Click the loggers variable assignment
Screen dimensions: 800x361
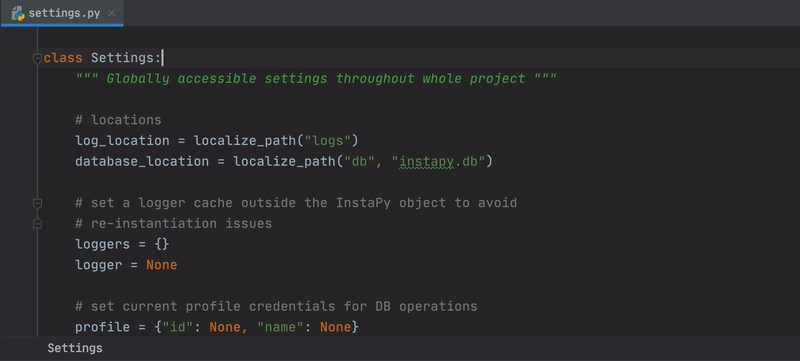pyautogui.click(x=122, y=244)
